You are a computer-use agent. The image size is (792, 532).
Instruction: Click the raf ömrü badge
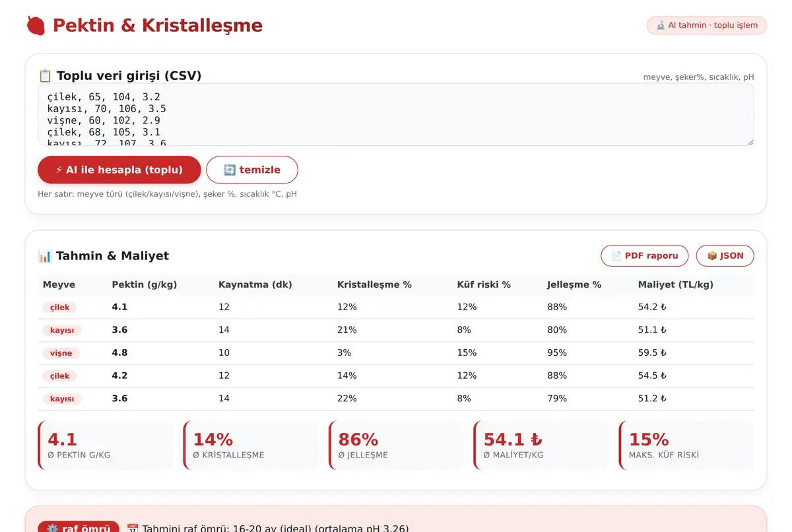click(x=79, y=528)
